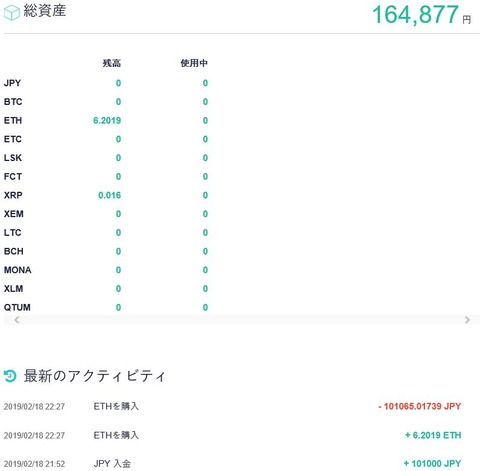Select the LSK currency row label
This screenshot has height=471, width=480.
point(13,158)
